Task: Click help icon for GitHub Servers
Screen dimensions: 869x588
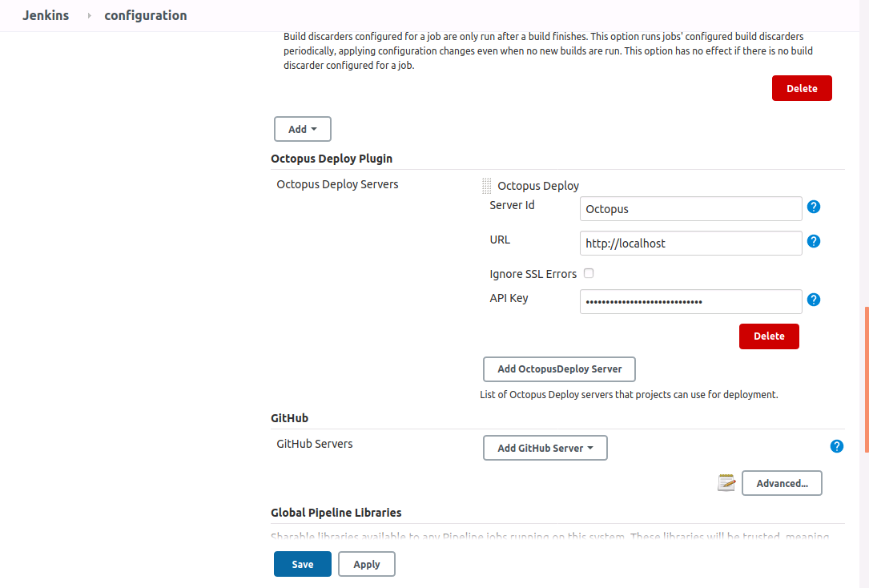Action: (x=837, y=446)
